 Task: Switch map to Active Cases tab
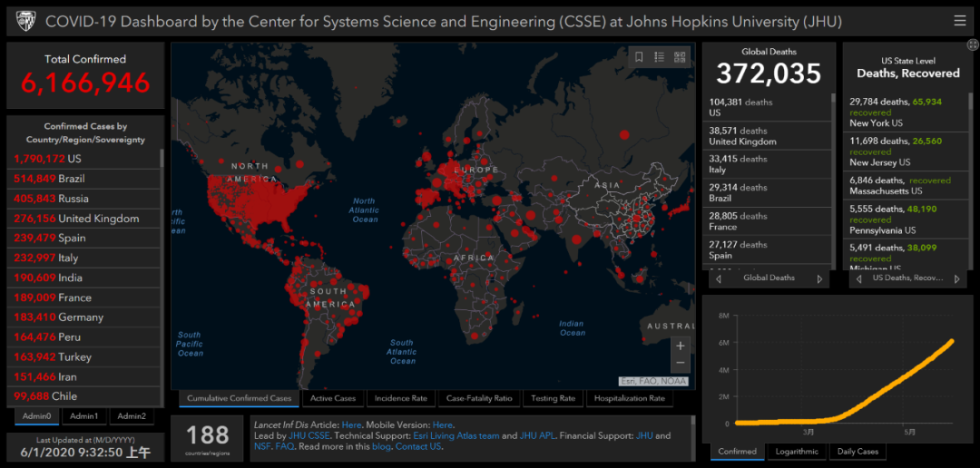click(333, 398)
